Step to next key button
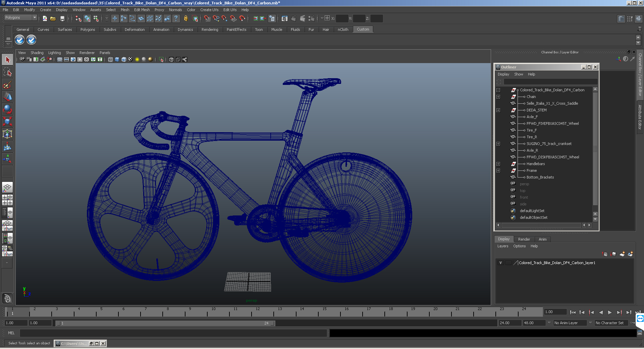 pos(619,312)
